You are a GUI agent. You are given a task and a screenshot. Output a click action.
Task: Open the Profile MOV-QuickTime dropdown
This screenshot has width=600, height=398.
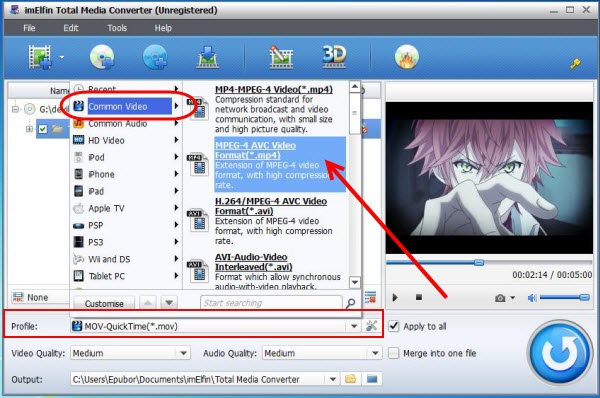click(354, 326)
